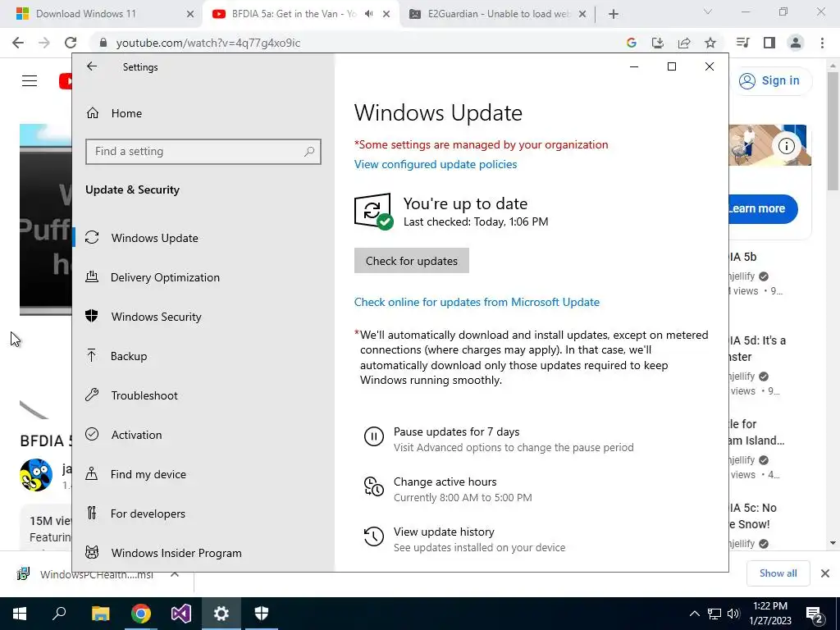Click YouTube Sign in button

coord(771,81)
